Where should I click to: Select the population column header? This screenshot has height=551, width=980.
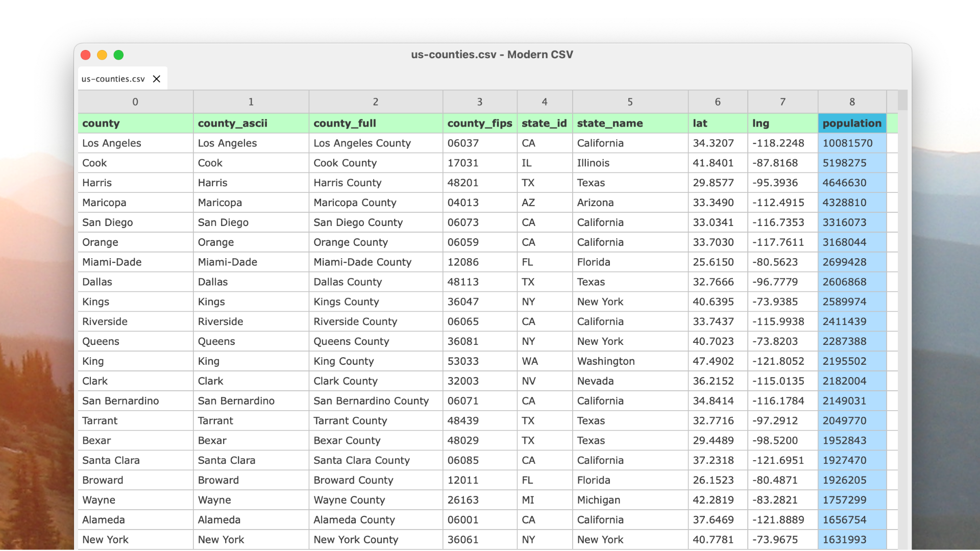point(851,123)
